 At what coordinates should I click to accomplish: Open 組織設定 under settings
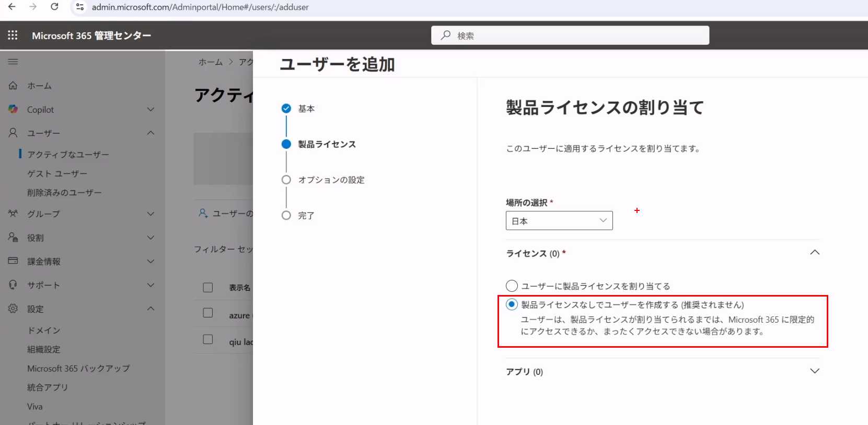click(44, 349)
